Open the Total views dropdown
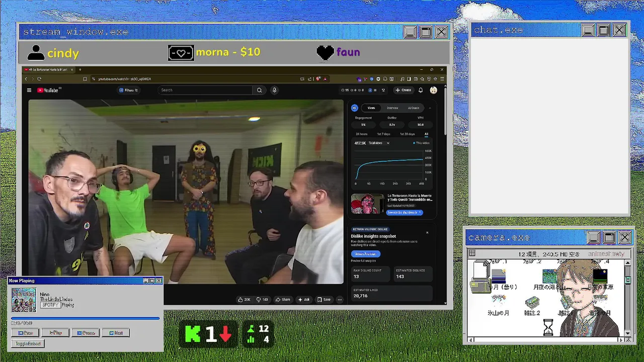644x362 pixels. (379, 143)
